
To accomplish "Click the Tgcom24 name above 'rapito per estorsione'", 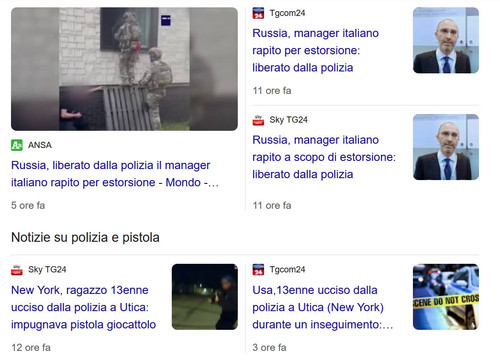I will coord(287,13).
